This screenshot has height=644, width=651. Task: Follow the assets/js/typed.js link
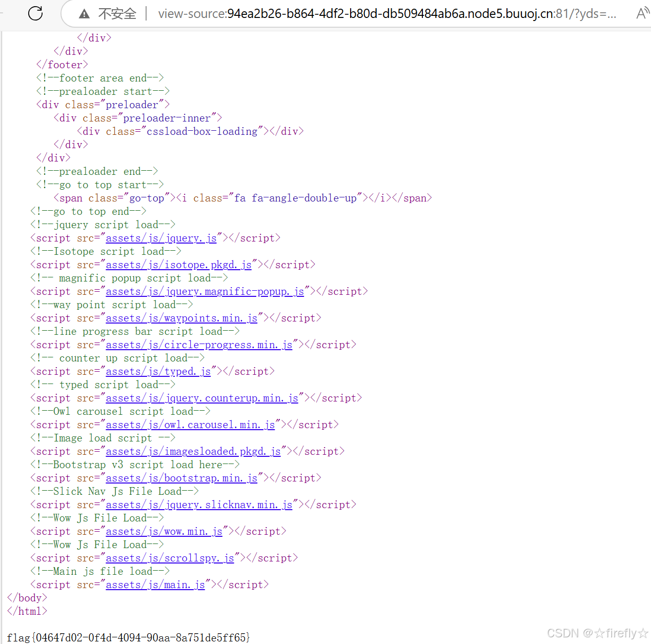pos(158,371)
